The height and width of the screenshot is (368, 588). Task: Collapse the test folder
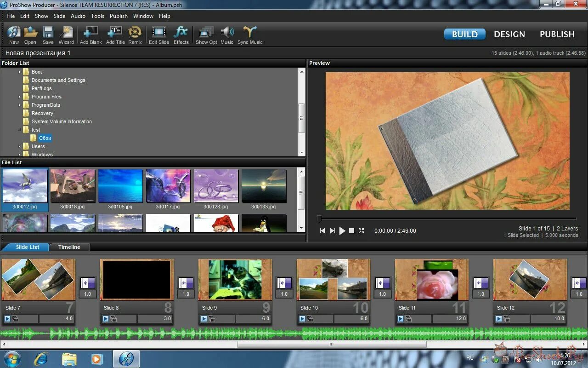pyautogui.click(x=20, y=130)
